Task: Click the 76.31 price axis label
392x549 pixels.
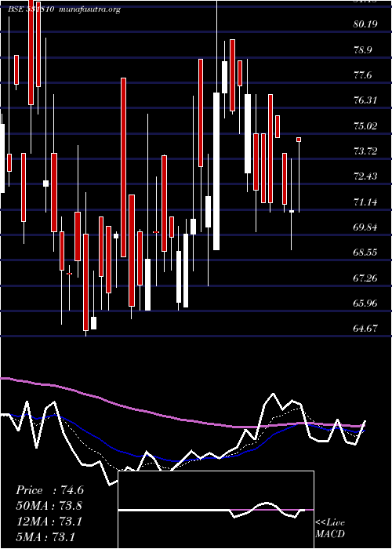Action: point(366,100)
